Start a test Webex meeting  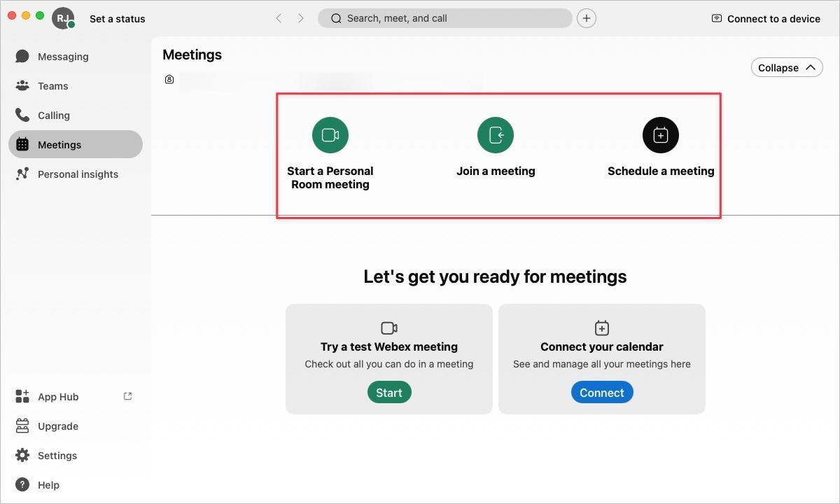pos(388,393)
